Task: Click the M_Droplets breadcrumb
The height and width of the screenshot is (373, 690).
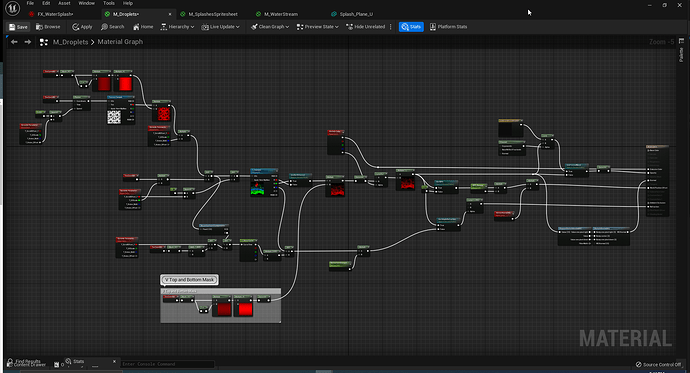Action: [x=70, y=42]
